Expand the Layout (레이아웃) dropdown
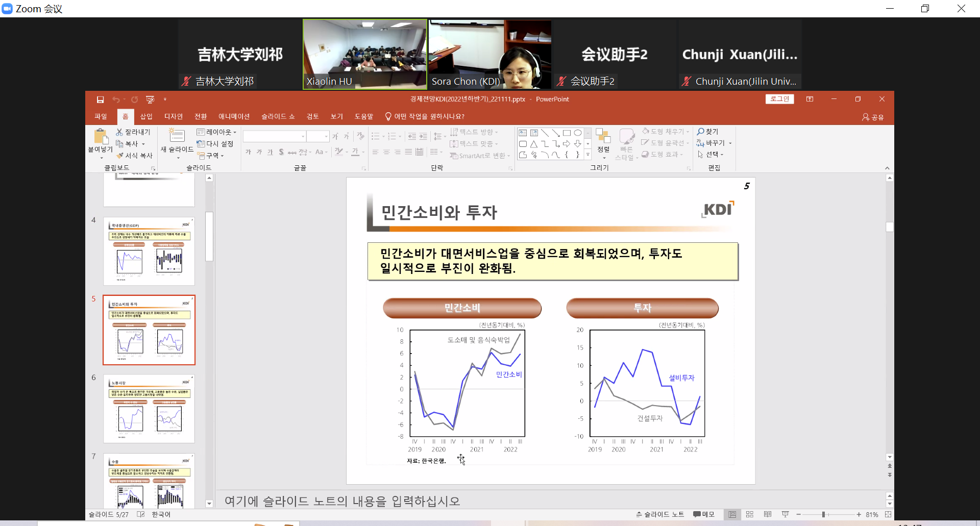 point(217,132)
